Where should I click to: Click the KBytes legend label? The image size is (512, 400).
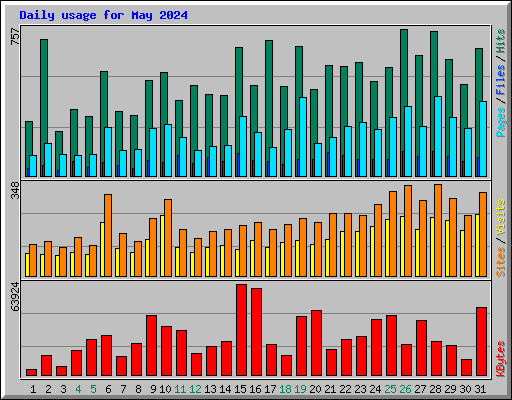tap(501, 359)
